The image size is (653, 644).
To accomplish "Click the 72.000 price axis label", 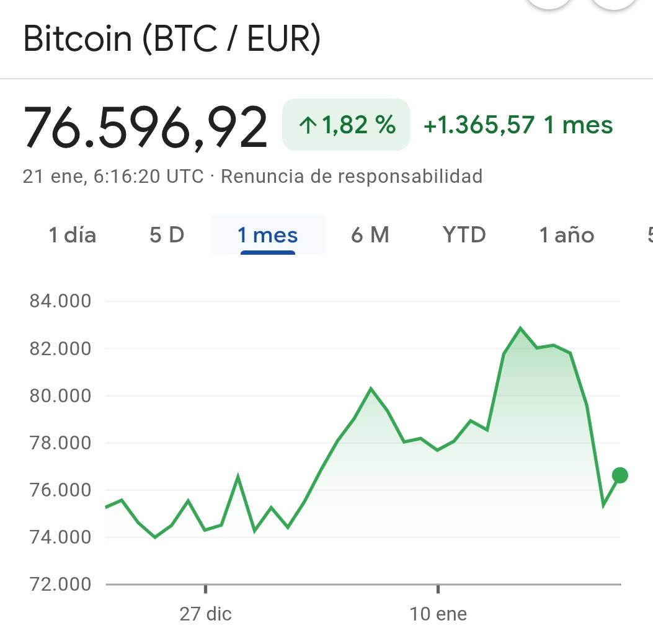I will coord(60,584).
